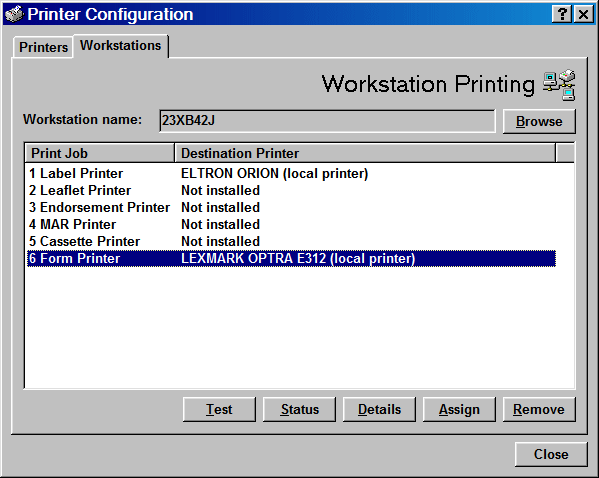Switch to the Printers tab
Viewport: 599px width, 478px height.
point(43,47)
